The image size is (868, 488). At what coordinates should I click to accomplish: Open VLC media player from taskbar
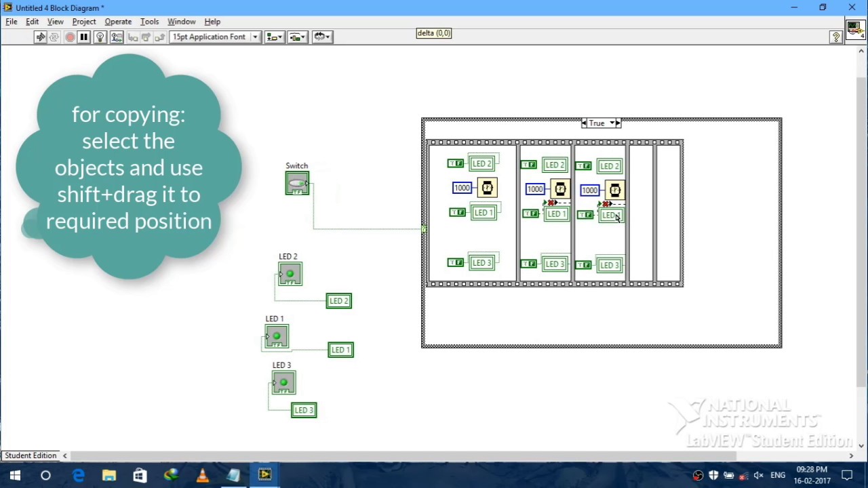pos(202,475)
